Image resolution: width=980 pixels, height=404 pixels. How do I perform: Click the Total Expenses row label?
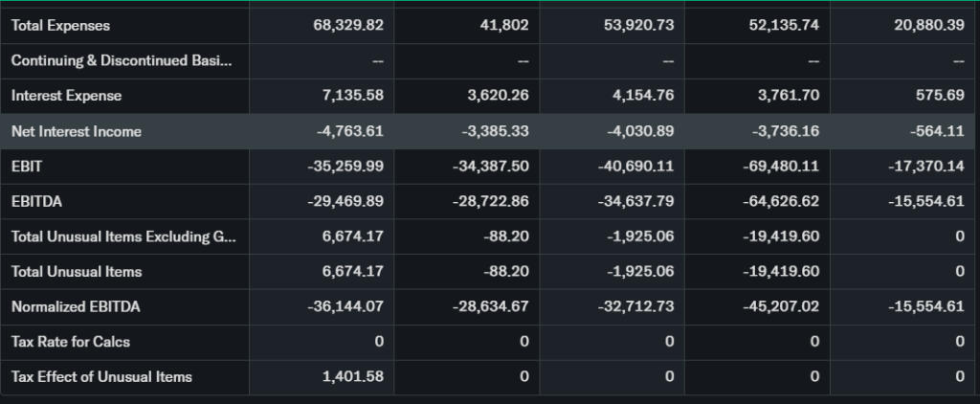coord(60,25)
